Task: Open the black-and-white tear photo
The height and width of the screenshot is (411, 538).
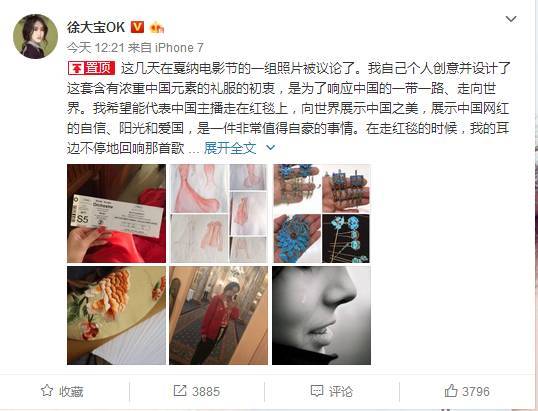Action: tap(321, 315)
